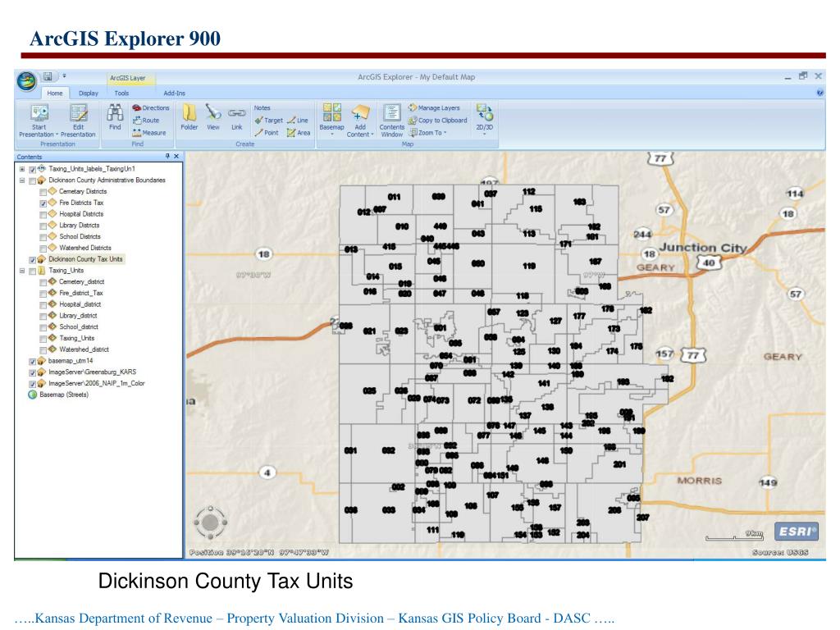Screen dimensions: 840x630
Task: Select the Point note tool
Action: (x=267, y=133)
